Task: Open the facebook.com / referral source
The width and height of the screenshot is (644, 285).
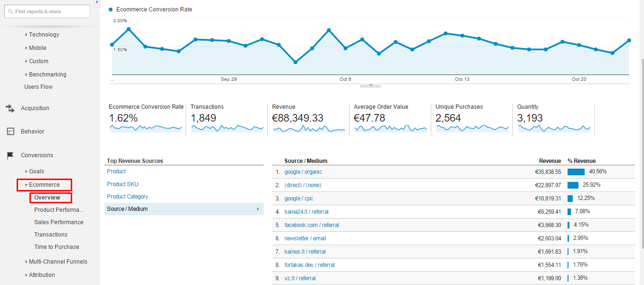Action: [312, 225]
